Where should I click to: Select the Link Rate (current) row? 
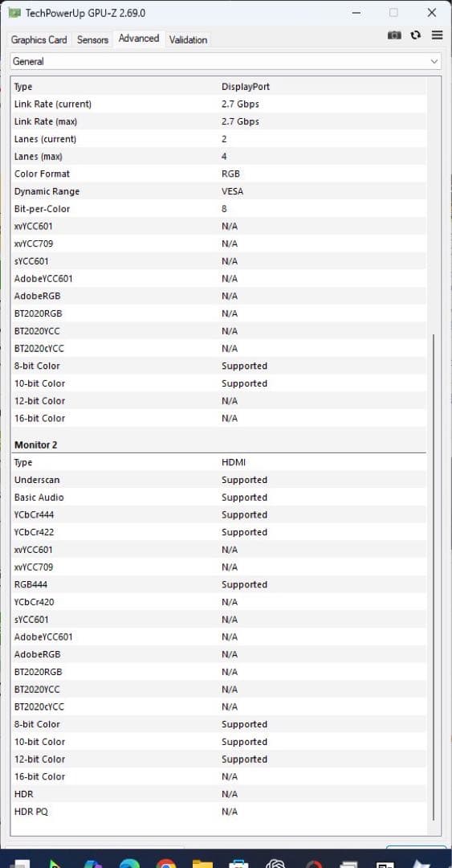coord(218,104)
